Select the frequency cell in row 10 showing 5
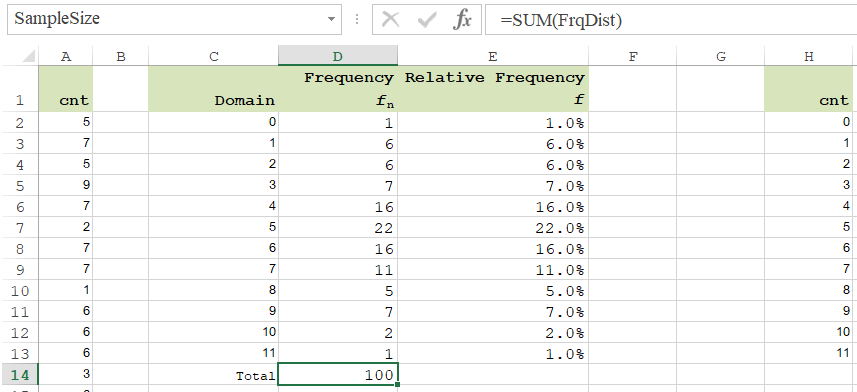Viewport: 857px width, 392px height. pyautogui.click(x=338, y=290)
